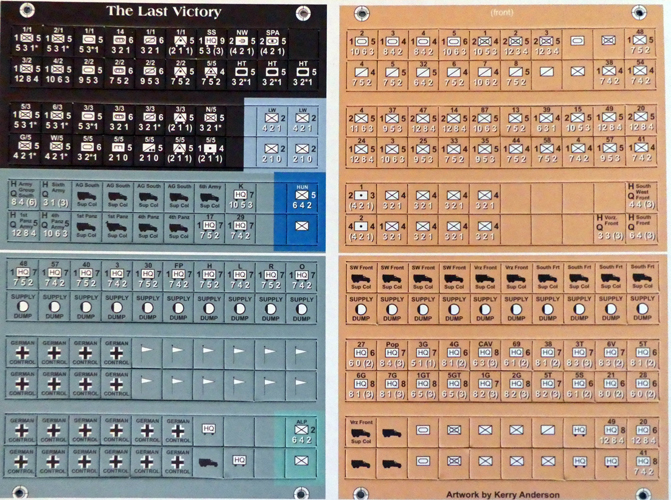Select the South West Front HQ counter

click(641, 197)
